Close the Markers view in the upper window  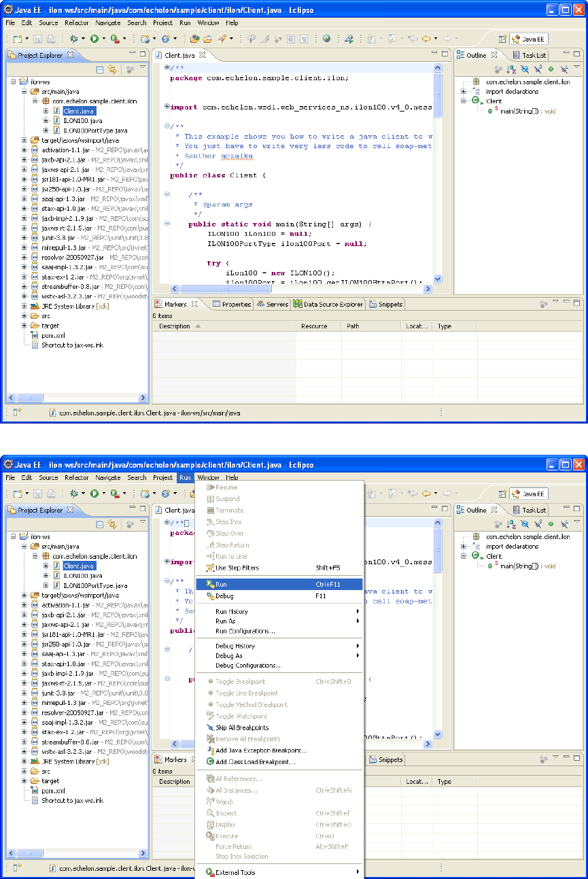point(193,304)
